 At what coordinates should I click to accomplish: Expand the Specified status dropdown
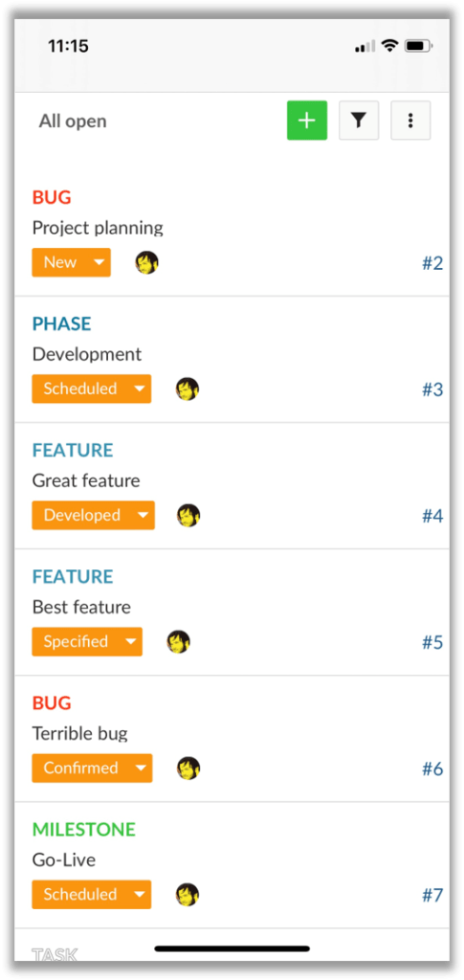click(87, 642)
